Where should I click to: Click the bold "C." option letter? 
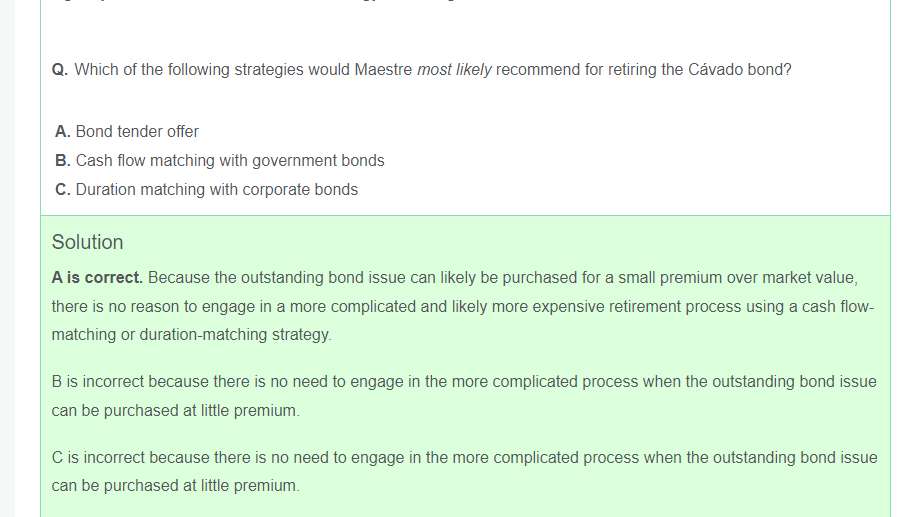point(63,189)
